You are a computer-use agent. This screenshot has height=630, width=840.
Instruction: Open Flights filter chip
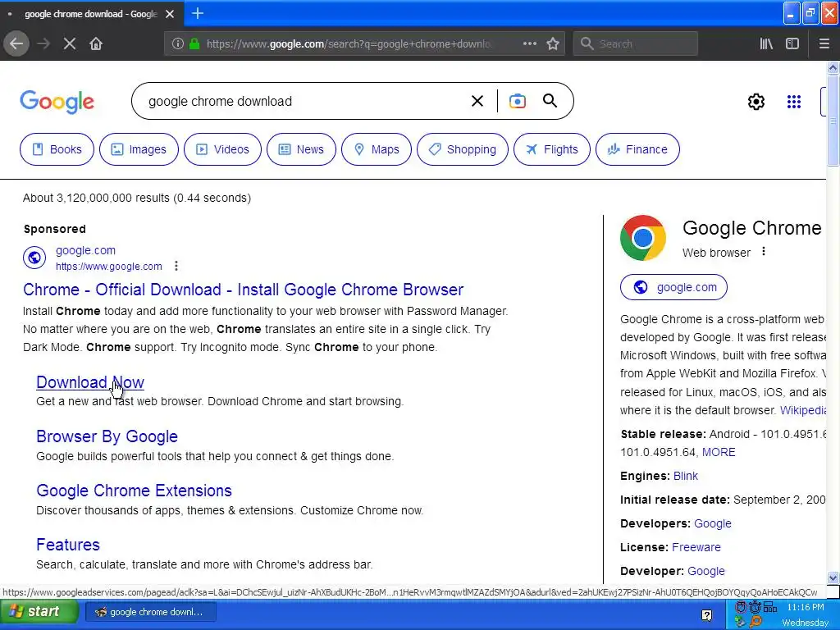point(552,149)
